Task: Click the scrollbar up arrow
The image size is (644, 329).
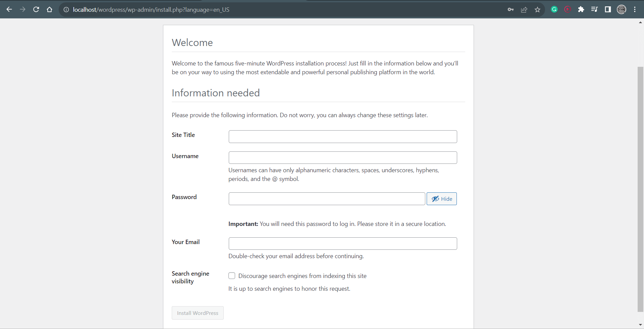Action: tap(640, 22)
